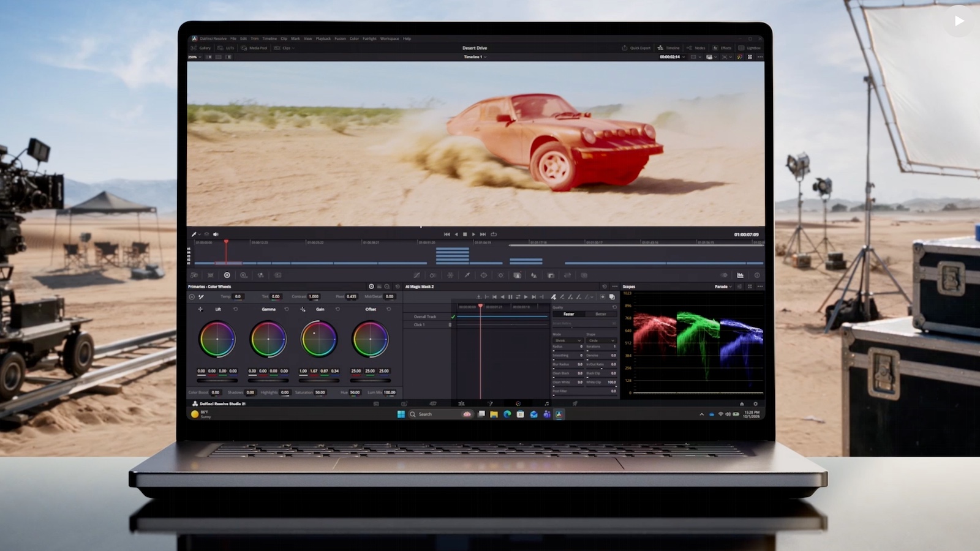Open the Workspace menu
This screenshot has width=980, height=551.
tap(390, 39)
